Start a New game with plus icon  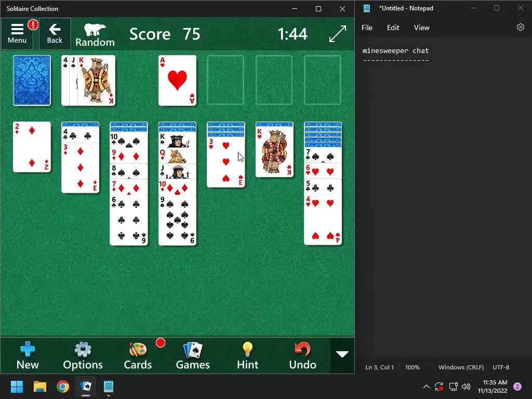(28, 355)
